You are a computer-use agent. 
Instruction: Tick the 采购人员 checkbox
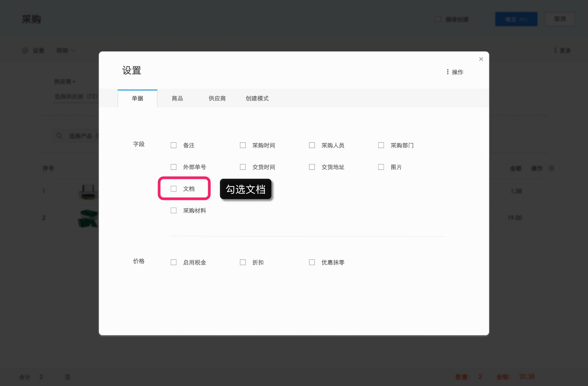312,145
